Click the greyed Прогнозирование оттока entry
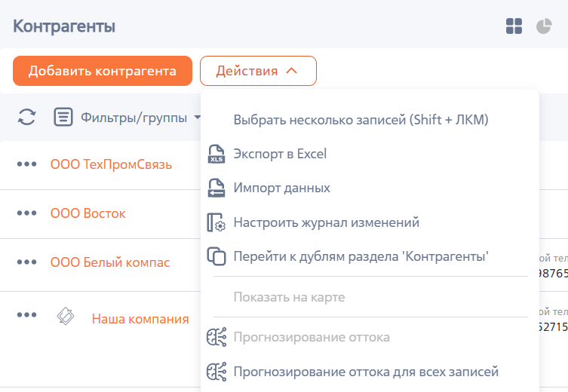The image size is (568, 392). tap(312, 337)
